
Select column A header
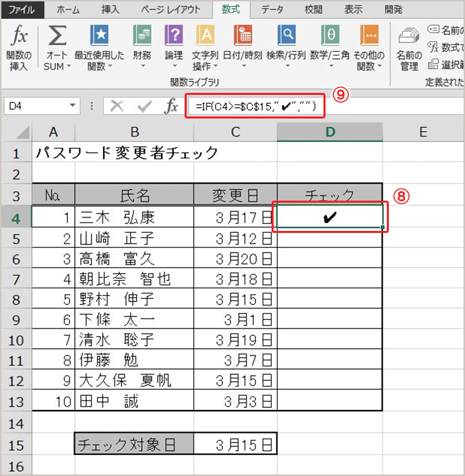pyautogui.click(x=53, y=133)
